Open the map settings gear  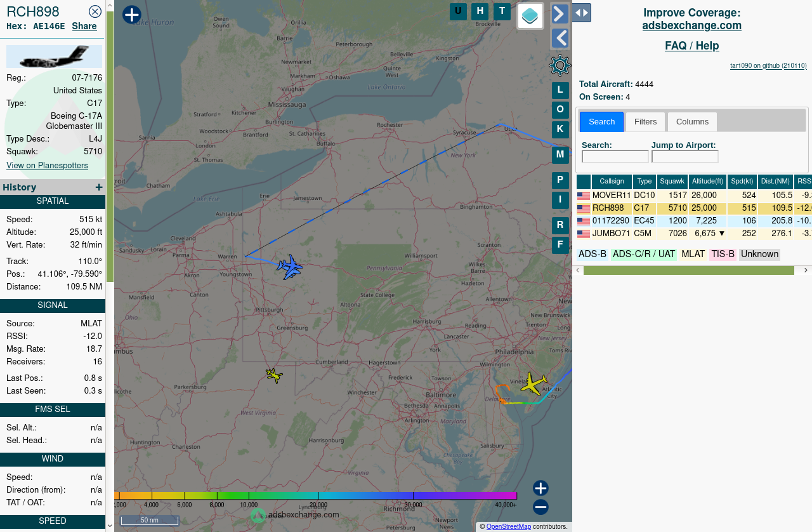click(x=560, y=65)
